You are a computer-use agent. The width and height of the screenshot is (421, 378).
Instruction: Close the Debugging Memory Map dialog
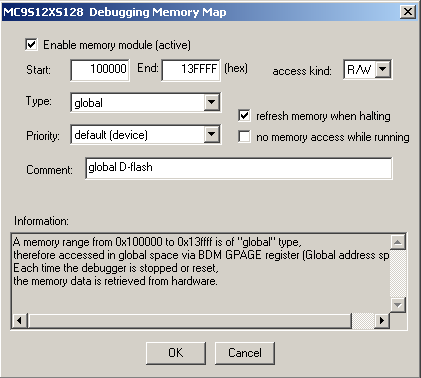408,12
